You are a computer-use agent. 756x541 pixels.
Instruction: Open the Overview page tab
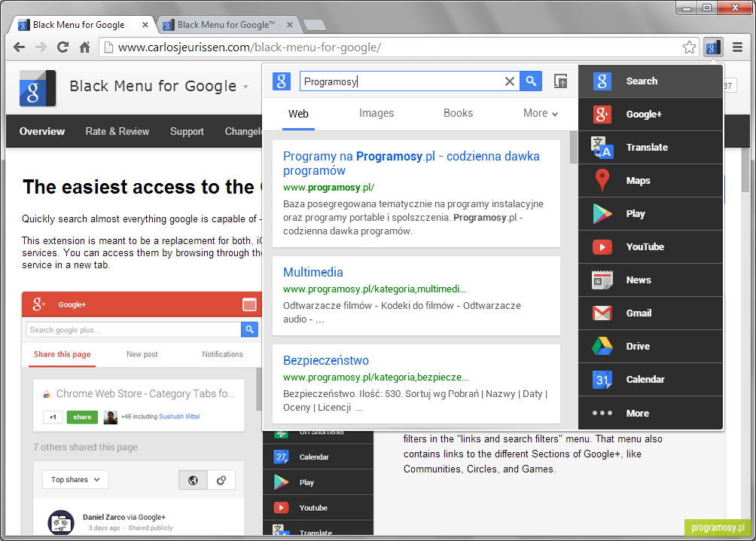point(42,131)
